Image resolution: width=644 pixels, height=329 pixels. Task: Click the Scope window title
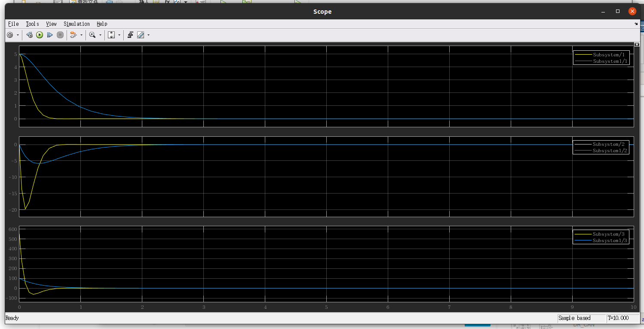322,12
